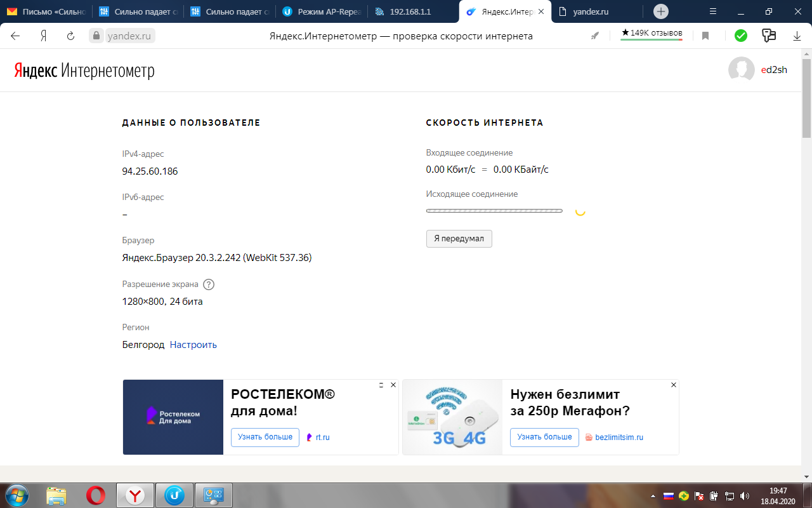Open the password manager key icon
This screenshot has width=812, height=508.
769,36
